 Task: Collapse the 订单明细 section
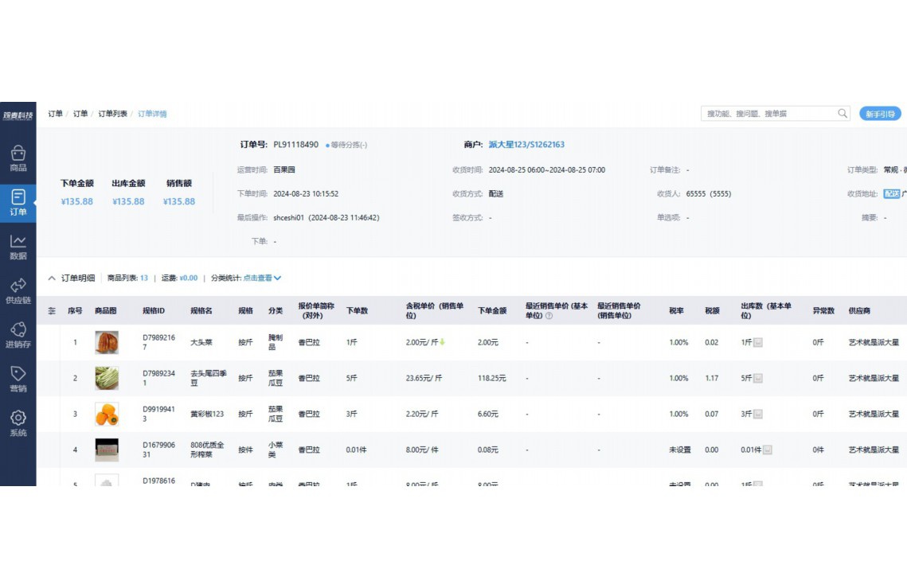point(53,278)
